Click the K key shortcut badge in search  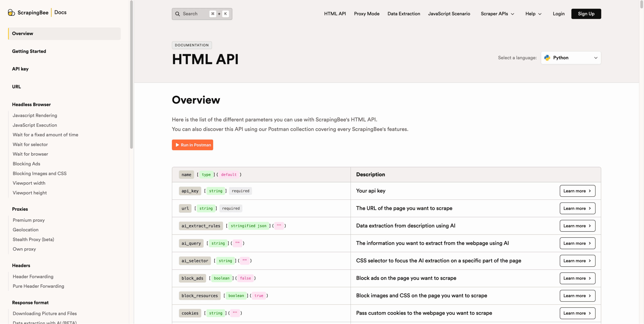[226, 14]
